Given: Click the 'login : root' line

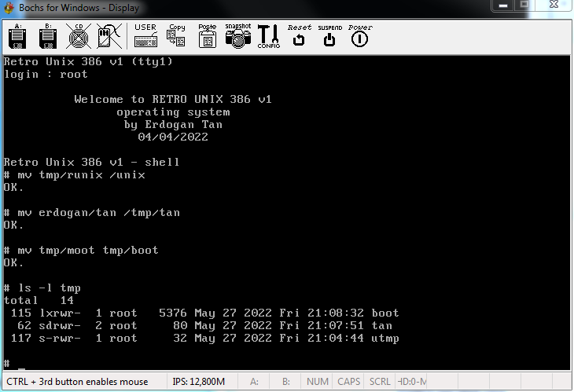Looking at the screenshot, I should (x=46, y=75).
